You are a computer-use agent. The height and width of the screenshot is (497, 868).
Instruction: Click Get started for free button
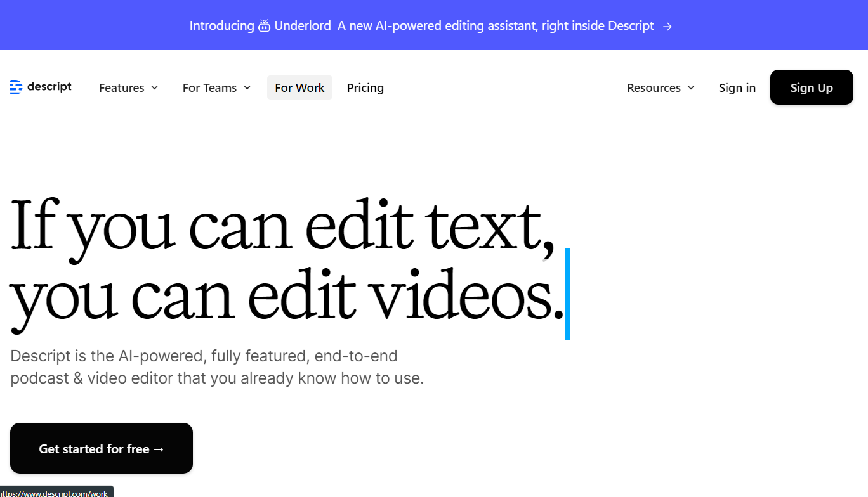click(102, 448)
